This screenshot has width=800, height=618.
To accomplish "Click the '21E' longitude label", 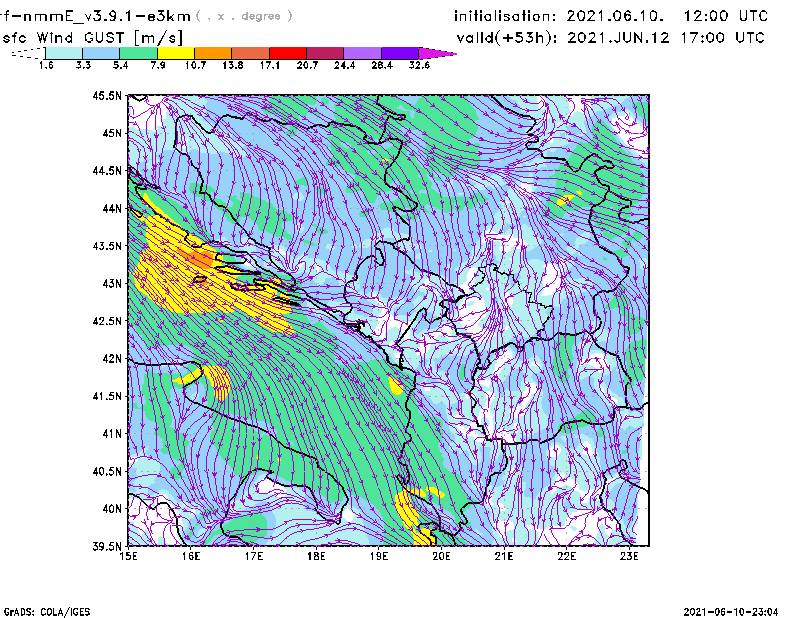I will tap(504, 556).
